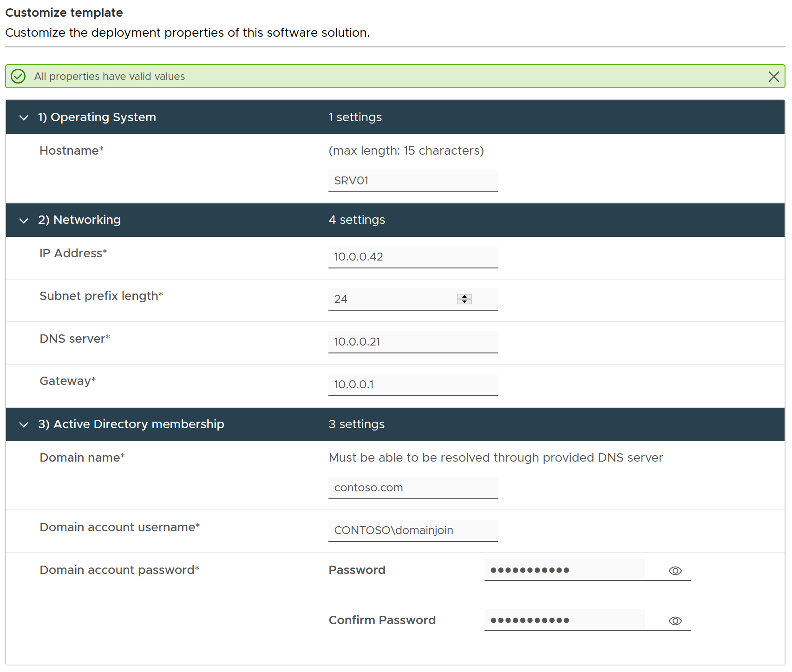
Task: Click the 'Domain account password*' label
Action: [x=119, y=570]
